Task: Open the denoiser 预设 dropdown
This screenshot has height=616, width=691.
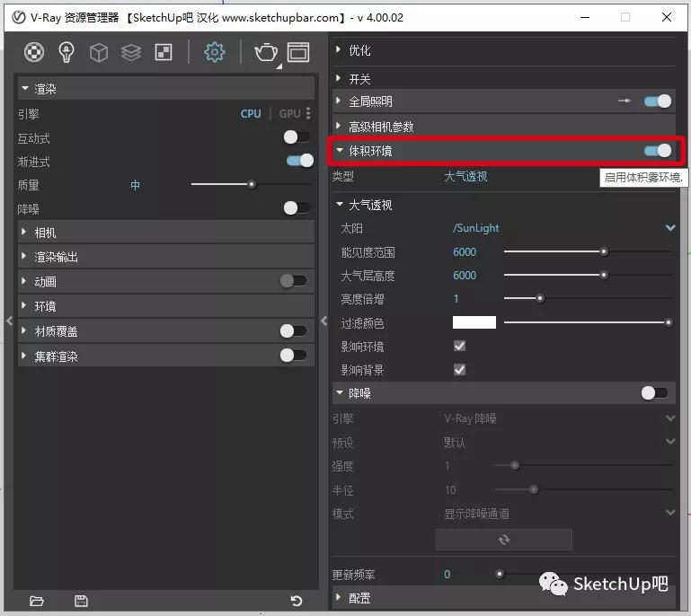Action: click(x=670, y=441)
